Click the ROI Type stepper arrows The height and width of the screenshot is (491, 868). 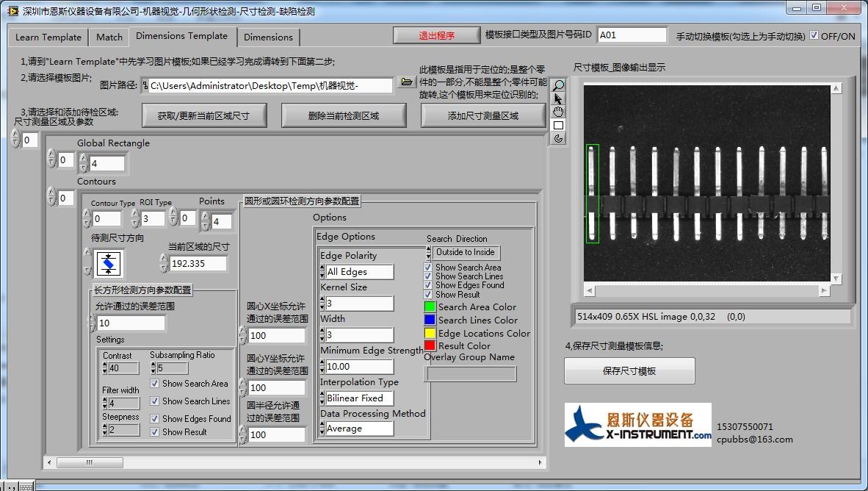tap(135, 219)
